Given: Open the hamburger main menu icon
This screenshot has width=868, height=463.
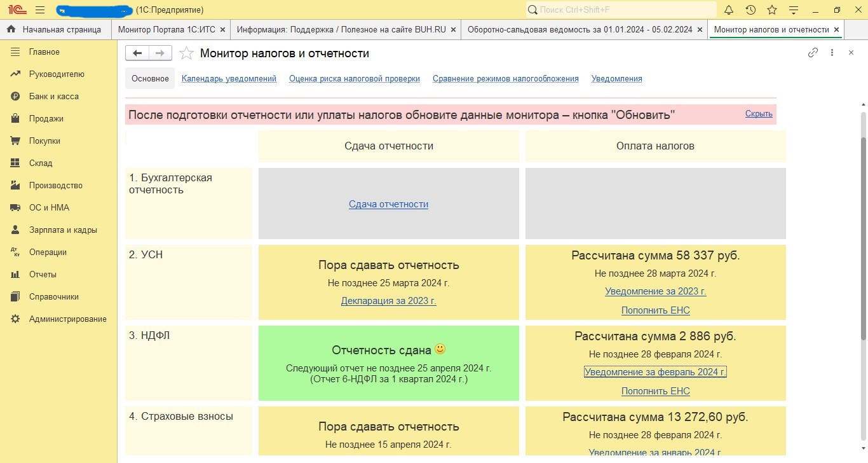Looking at the screenshot, I should tap(39, 10).
